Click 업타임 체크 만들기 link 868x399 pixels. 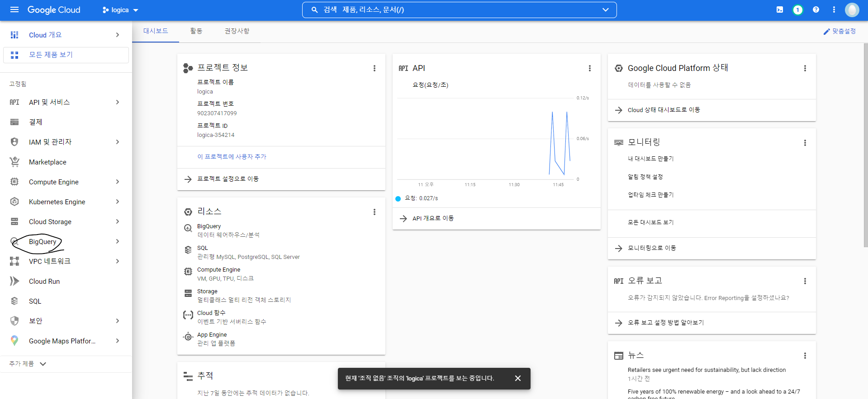pyautogui.click(x=650, y=195)
